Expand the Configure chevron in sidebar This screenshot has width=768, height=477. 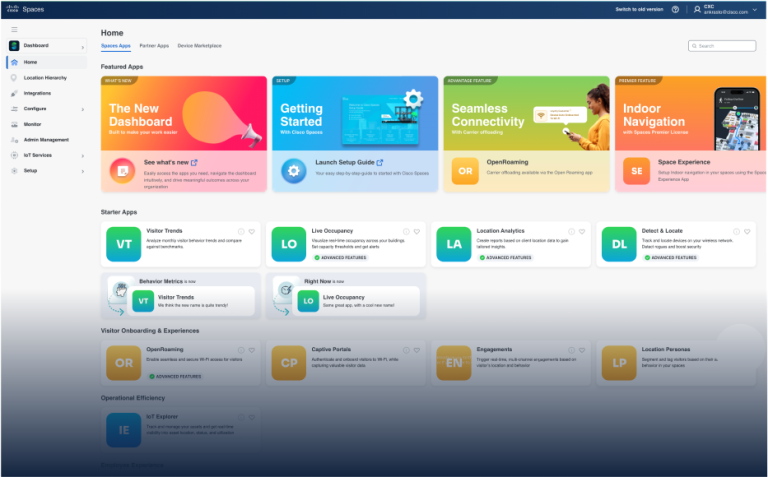click(82, 109)
